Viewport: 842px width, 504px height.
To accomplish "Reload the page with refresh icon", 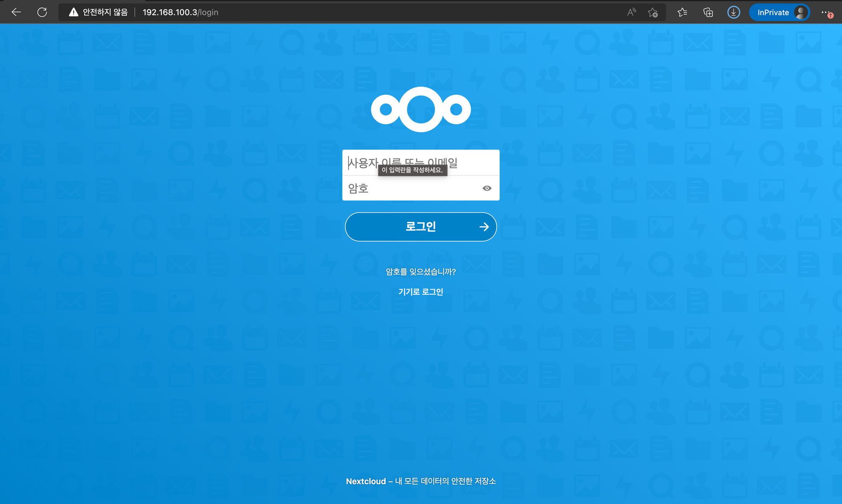I will (x=42, y=12).
